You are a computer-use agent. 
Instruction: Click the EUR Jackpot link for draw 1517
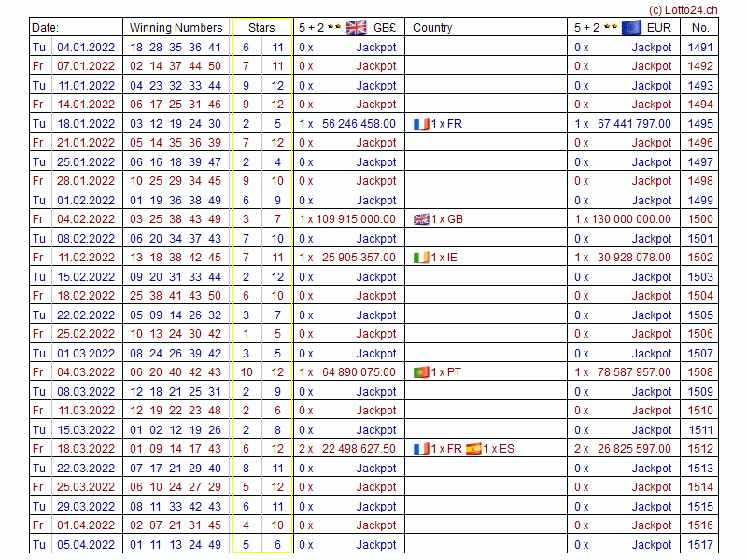[x=652, y=545]
